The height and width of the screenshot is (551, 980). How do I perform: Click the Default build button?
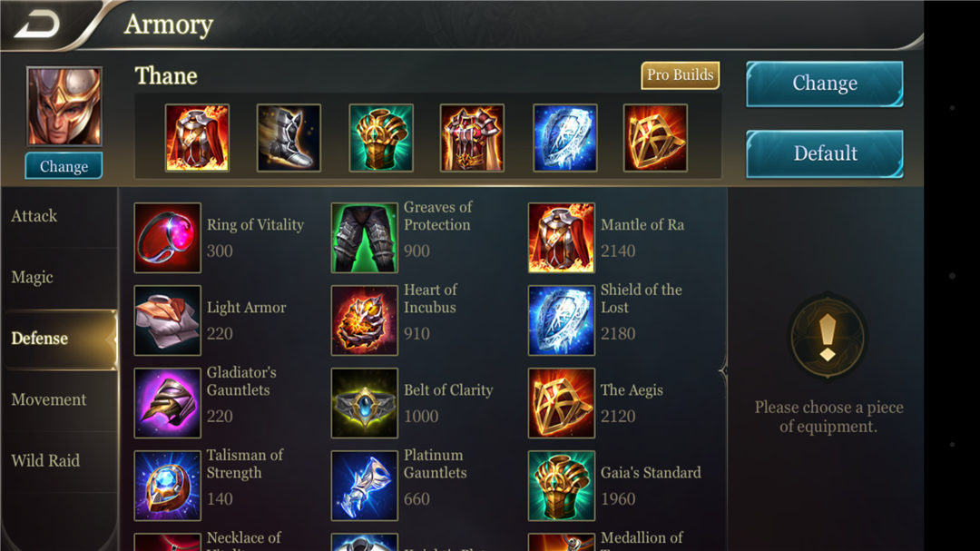coord(824,153)
